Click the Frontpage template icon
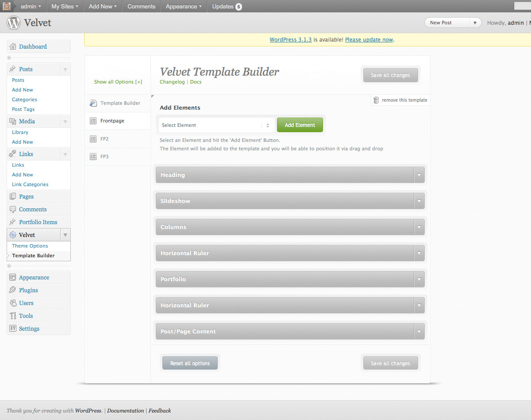 click(x=93, y=121)
